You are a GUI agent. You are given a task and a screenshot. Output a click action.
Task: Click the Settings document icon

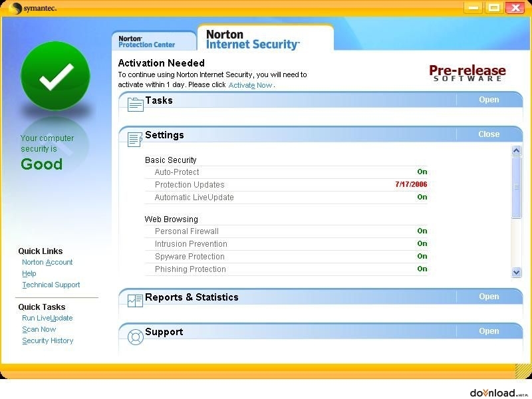(135, 139)
